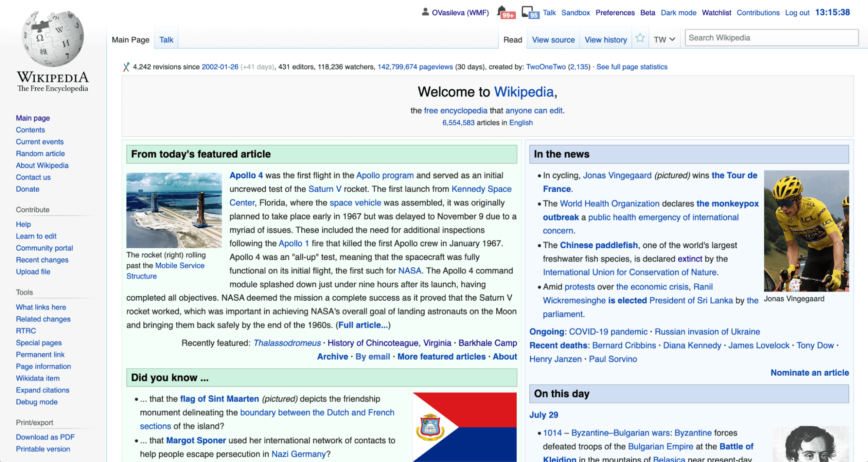Open More featured articles link
This screenshot has width=868, height=462.
441,356
